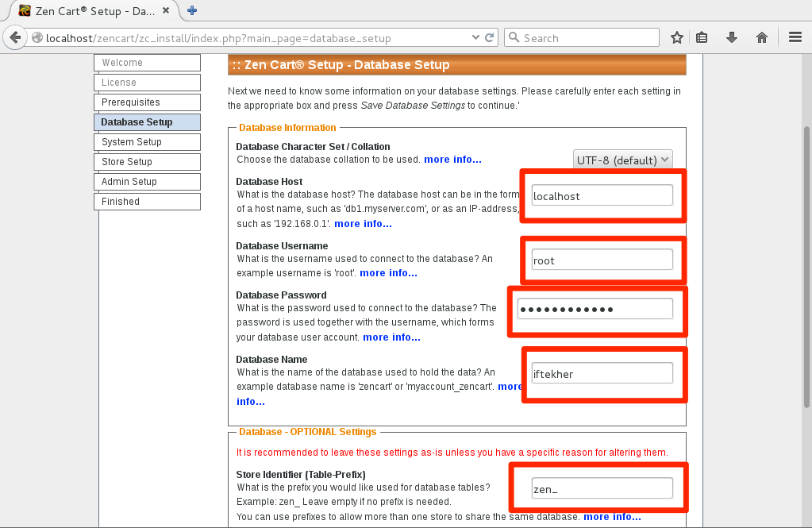The image size is (812, 528).
Task: Open more info link for Database Password
Action: coord(391,337)
